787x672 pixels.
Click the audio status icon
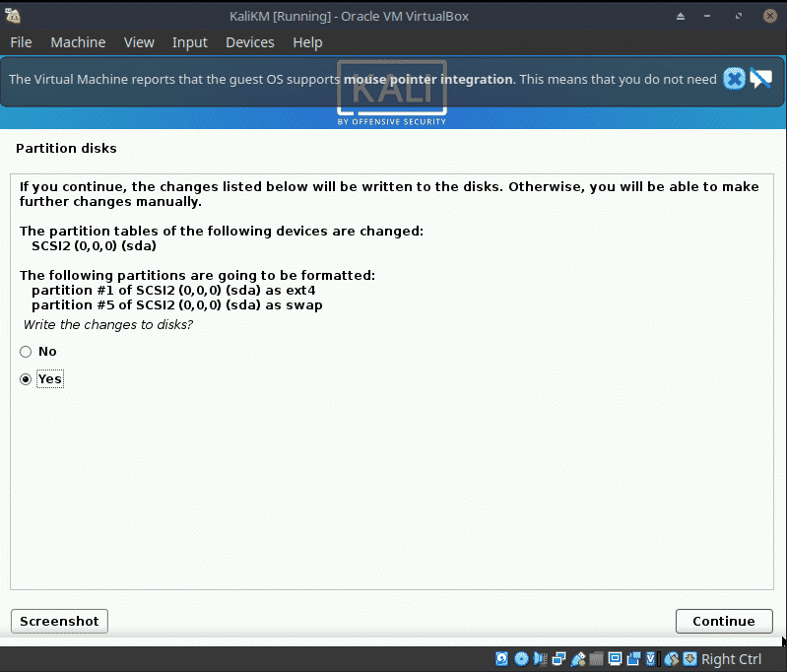point(540,658)
